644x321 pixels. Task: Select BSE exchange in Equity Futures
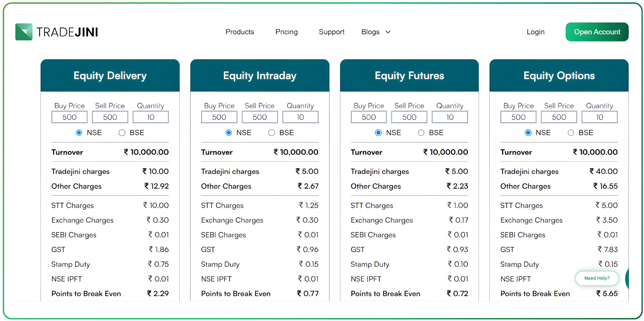pyautogui.click(x=421, y=133)
